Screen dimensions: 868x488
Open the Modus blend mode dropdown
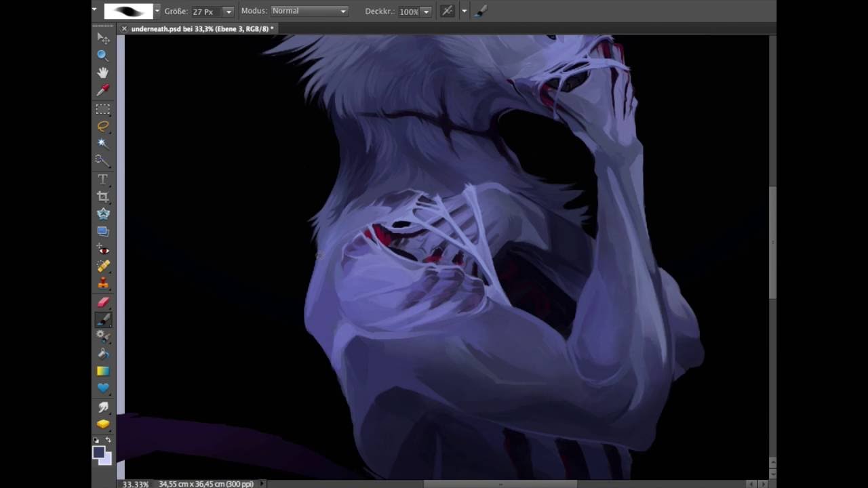[309, 12]
